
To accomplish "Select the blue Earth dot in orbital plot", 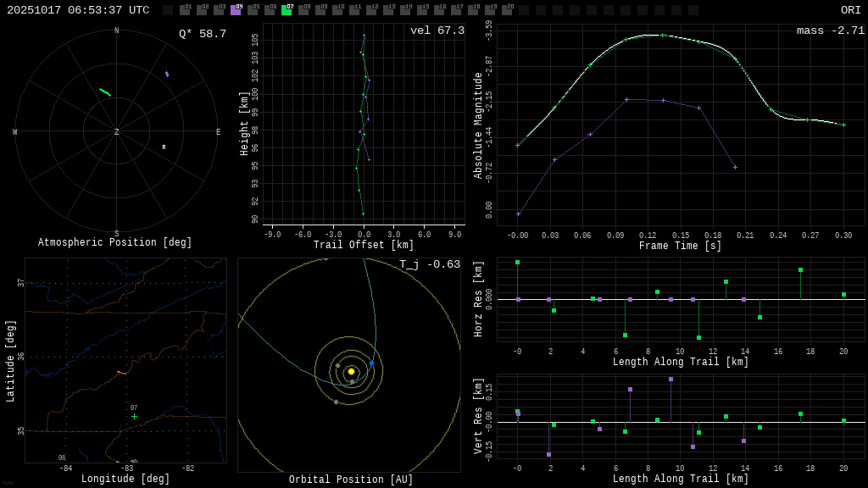I will tap(371, 363).
